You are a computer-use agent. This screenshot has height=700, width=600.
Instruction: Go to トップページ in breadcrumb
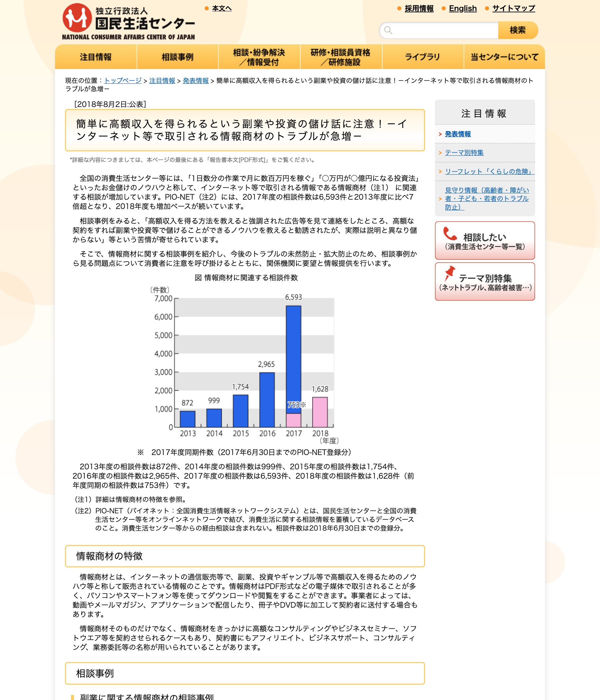pos(123,81)
